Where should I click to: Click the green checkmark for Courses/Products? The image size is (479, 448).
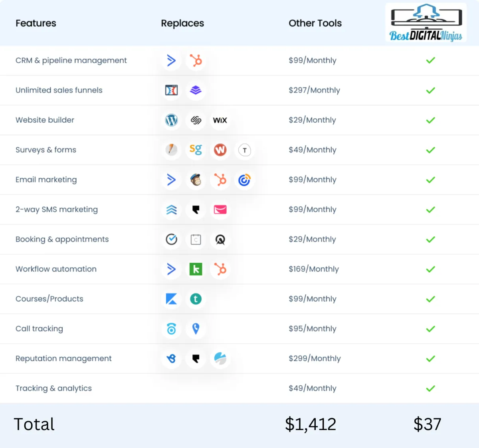coord(430,299)
